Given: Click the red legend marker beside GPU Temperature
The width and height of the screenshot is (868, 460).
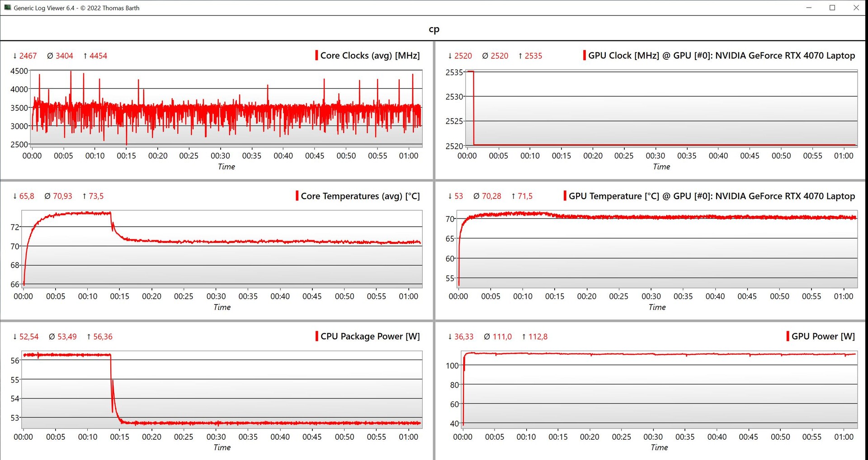Looking at the screenshot, I should pyautogui.click(x=565, y=196).
